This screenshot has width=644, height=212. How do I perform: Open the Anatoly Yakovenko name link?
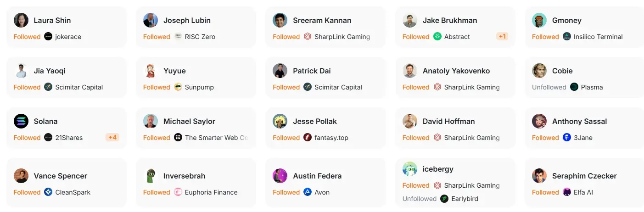tap(456, 71)
